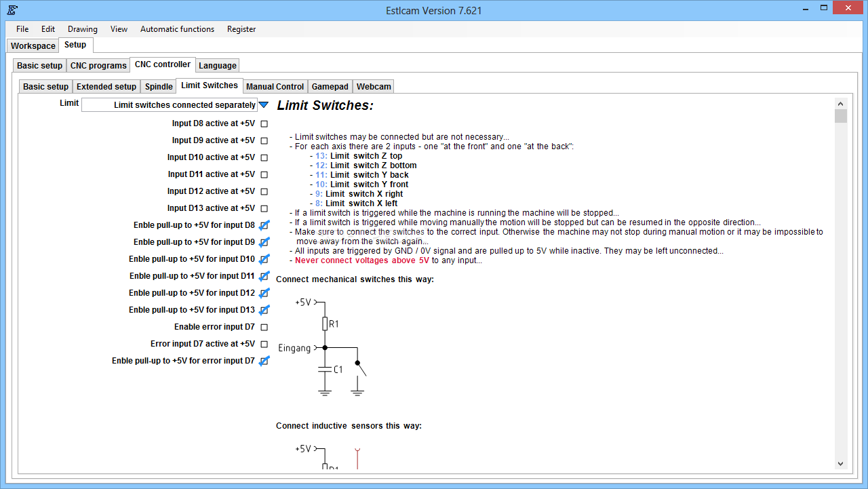Click 'Connect mechanical switches this way:' text
Viewport: 868px width, 489px height.
pos(355,279)
